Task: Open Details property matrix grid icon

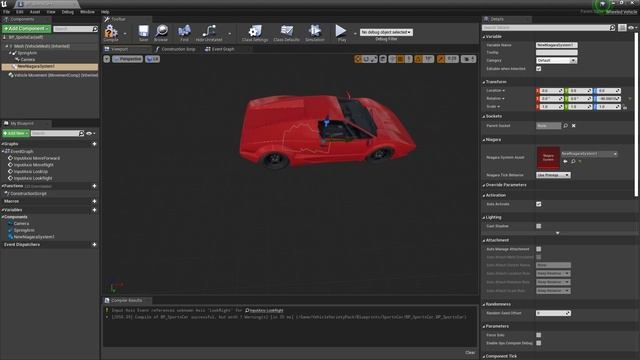Action: pyautogui.click(x=622, y=28)
